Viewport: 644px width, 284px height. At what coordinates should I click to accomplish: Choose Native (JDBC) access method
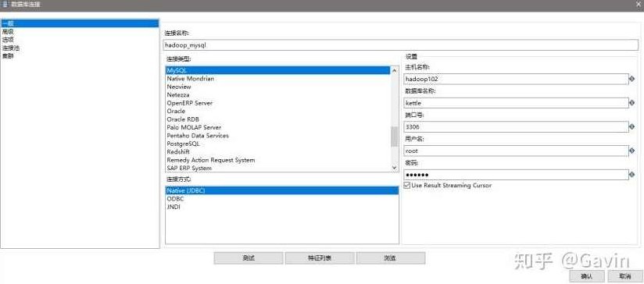281,190
